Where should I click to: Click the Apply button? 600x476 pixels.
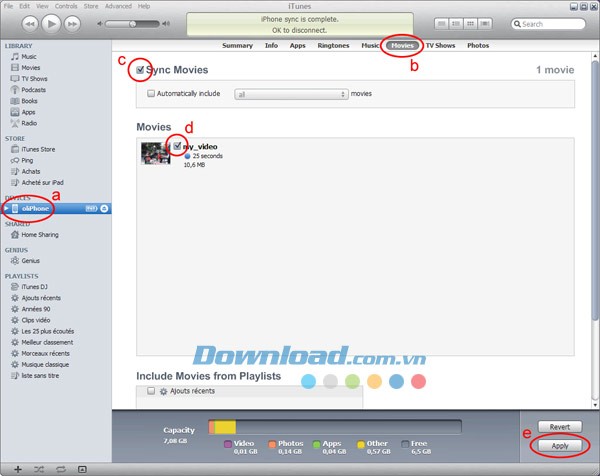[559, 444]
